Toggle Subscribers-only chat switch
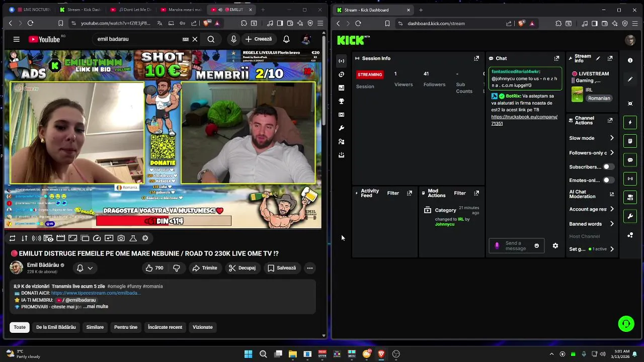The width and height of the screenshot is (644, 362). [x=608, y=166]
